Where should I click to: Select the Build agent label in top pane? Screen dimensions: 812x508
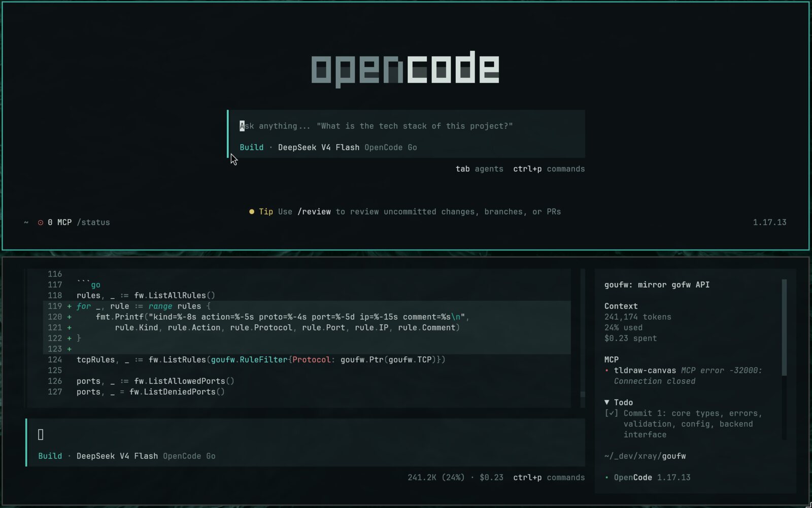tap(252, 147)
